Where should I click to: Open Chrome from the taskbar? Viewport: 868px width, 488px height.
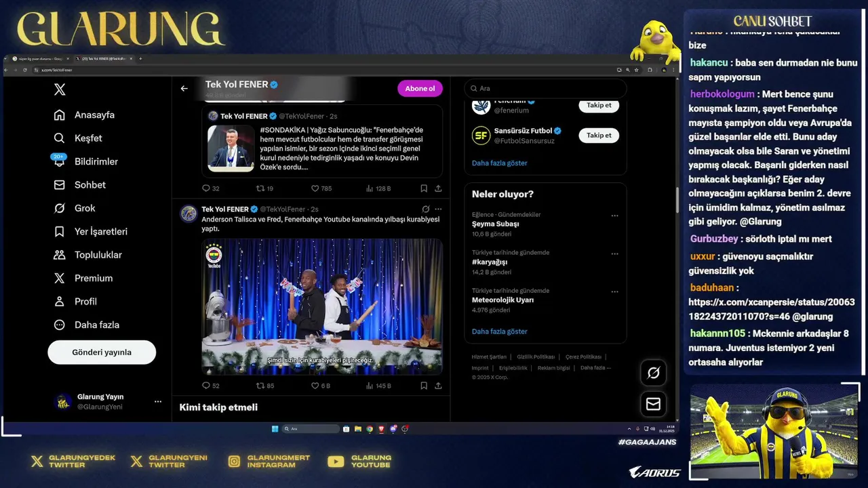pos(370,429)
